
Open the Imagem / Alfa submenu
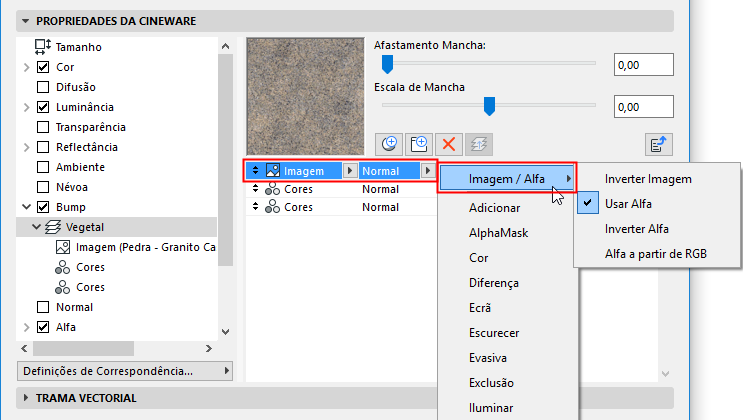click(507, 179)
